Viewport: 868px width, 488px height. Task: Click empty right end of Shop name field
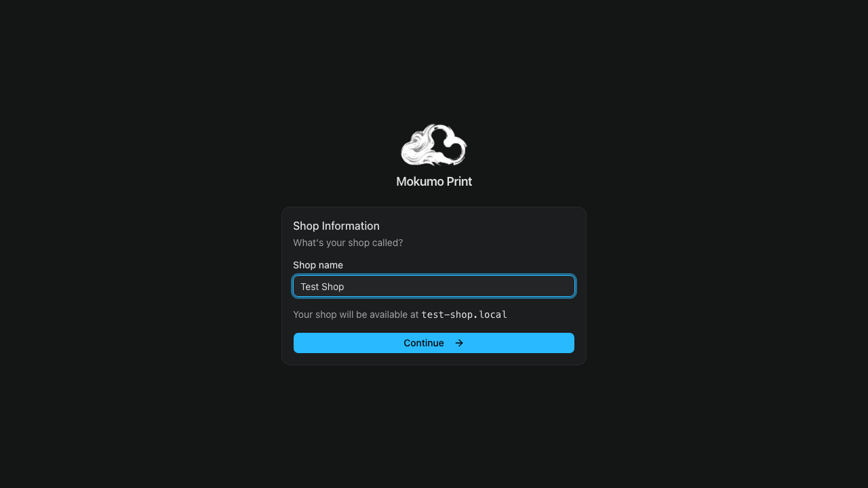[529, 287]
